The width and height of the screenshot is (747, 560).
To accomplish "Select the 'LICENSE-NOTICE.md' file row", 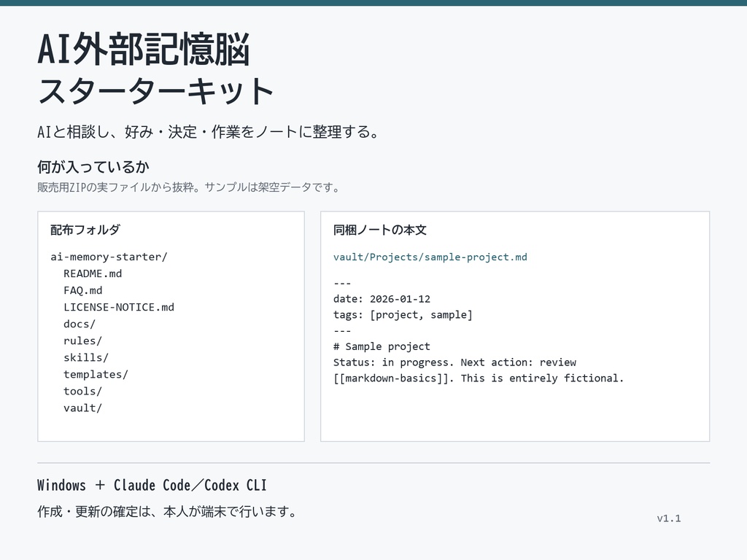I will 119,307.
